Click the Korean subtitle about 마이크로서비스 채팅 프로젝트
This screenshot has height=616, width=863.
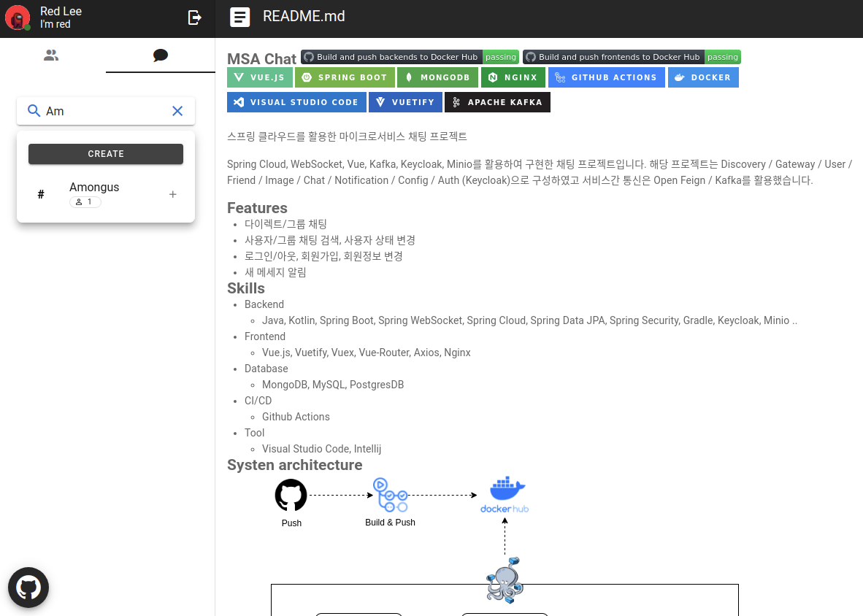click(x=347, y=136)
